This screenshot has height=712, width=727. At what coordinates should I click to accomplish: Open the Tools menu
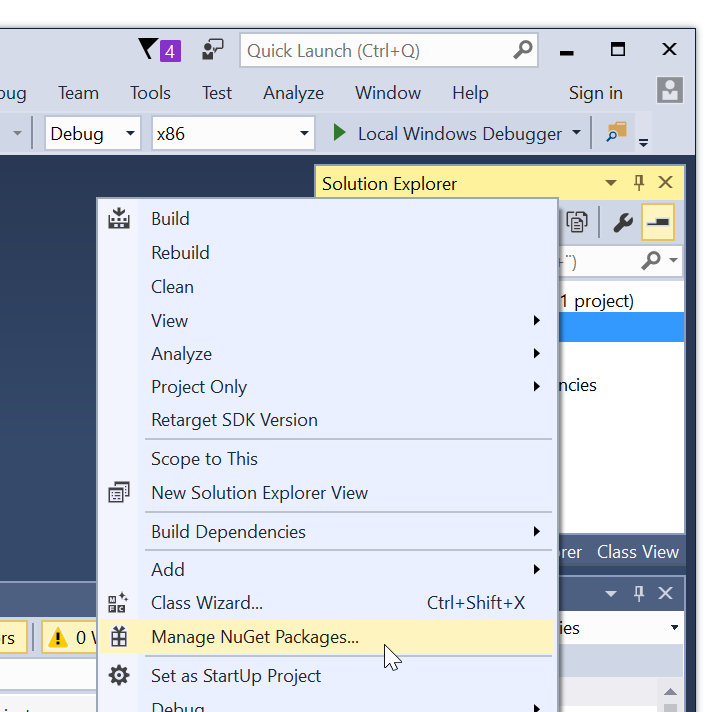150,93
